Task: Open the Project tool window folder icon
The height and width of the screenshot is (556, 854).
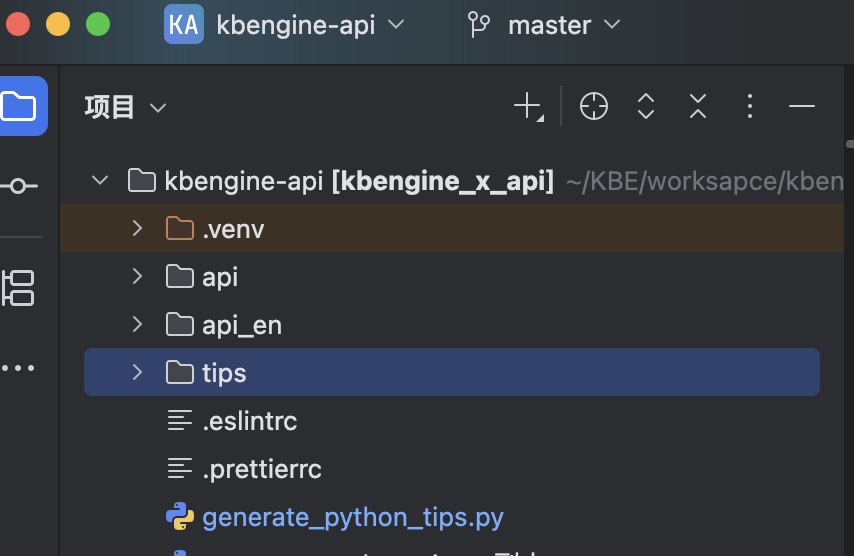Action: 21,105
